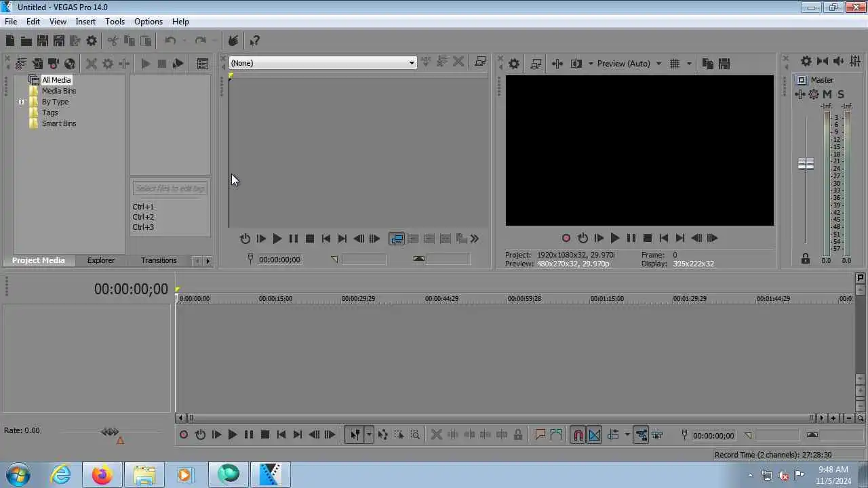Click the Import Media icon in Project Media
This screenshot has height=488, width=868.
click(21, 64)
